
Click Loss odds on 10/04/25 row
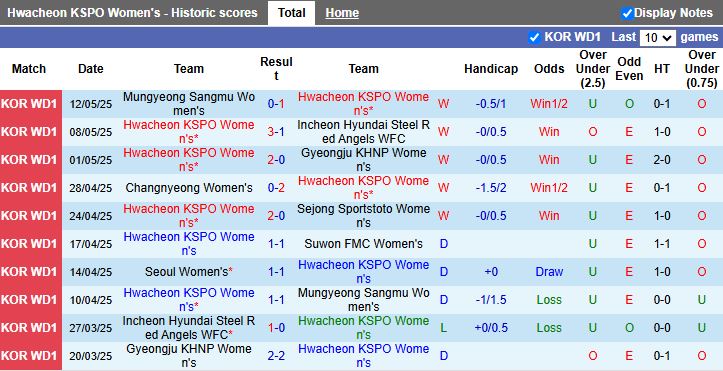pyautogui.click(x=549, y=300)
